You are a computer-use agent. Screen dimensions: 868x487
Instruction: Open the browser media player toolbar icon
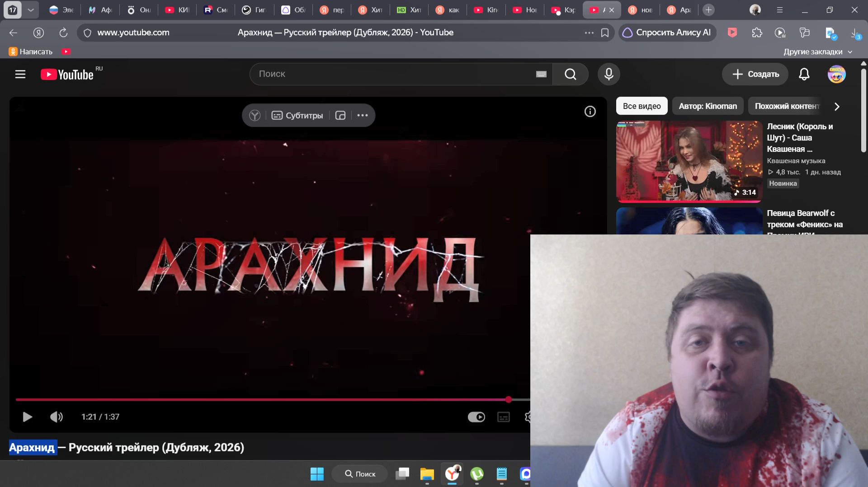pyautogui.click(x=780, y=33)
